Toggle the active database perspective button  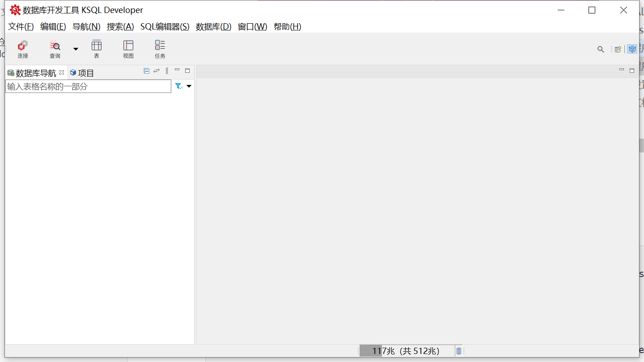coord(632,49)
